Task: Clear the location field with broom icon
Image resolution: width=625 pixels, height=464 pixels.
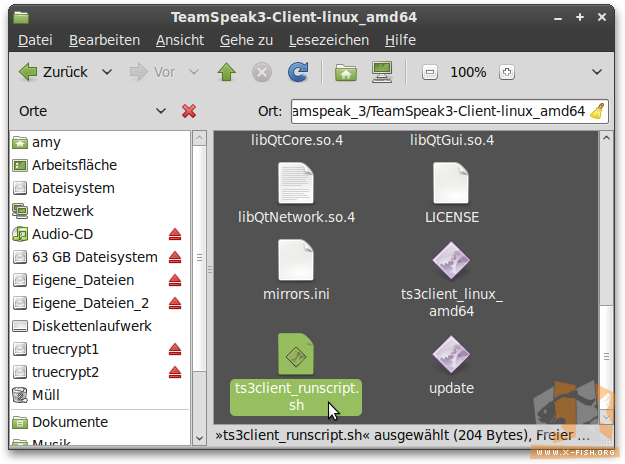Action: click(x=597, y=111)
